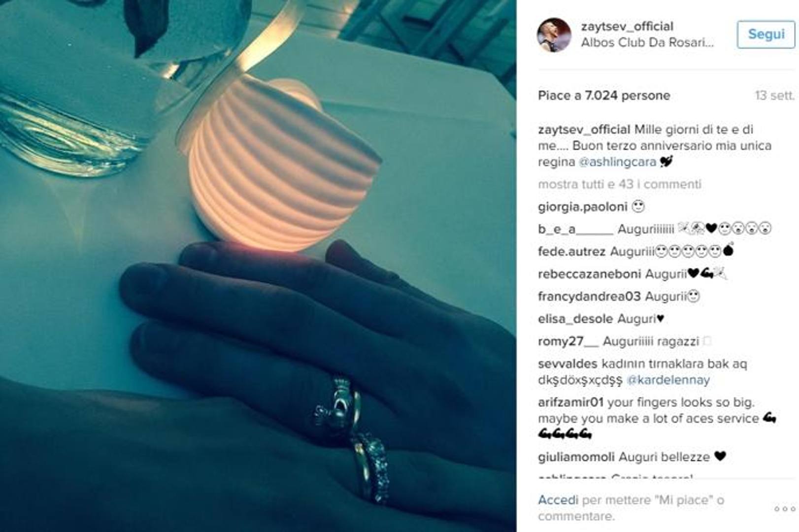Open francydandrea03 commenter profile
This screenshot has height=532, width=799.
click(x=589, y=297)
